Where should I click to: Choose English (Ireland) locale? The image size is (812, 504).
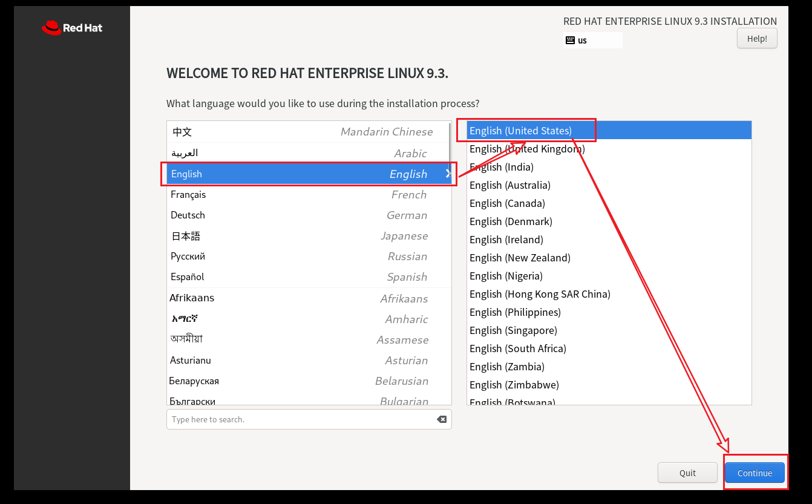pyautogui.click(x=609, y=239)
